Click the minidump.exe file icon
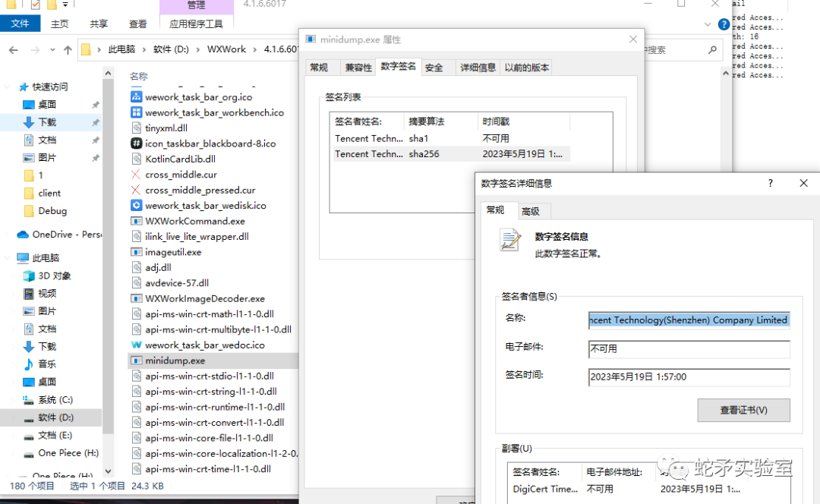The image size is (820, 504). click(x=136, y=361)
